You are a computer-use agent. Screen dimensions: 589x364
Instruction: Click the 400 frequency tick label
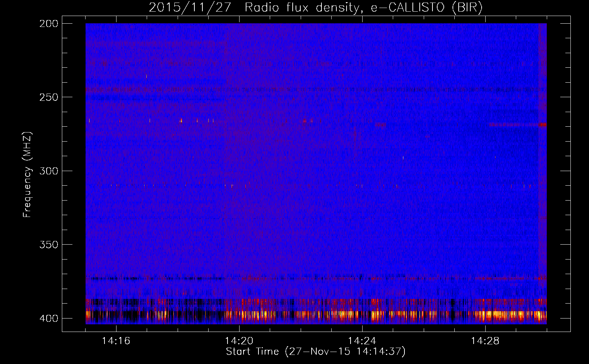49,318
